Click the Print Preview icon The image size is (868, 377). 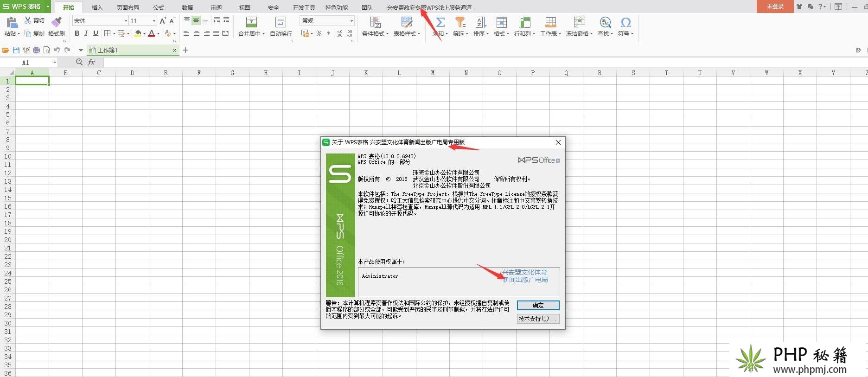pyautogui.click(x=47, y=50)
